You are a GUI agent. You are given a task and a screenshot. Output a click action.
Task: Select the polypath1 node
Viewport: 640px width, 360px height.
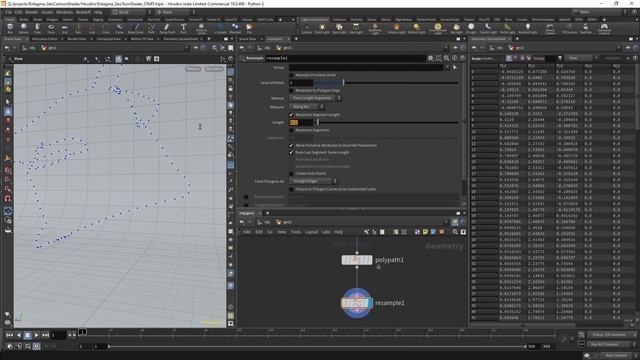pos(357,260)
